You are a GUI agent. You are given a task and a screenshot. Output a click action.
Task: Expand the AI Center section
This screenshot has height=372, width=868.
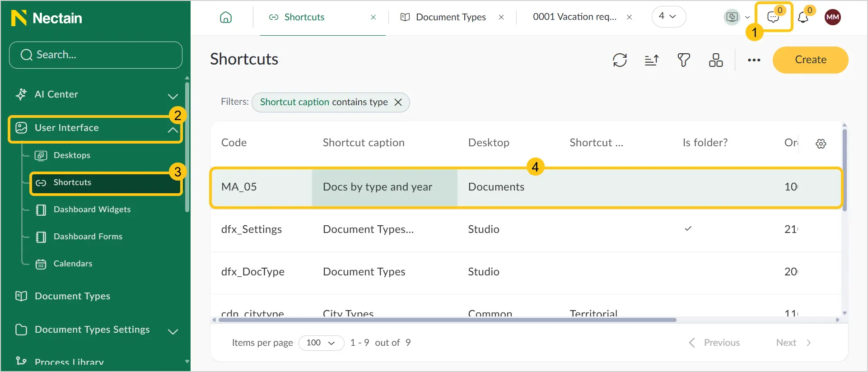point(173,96)
